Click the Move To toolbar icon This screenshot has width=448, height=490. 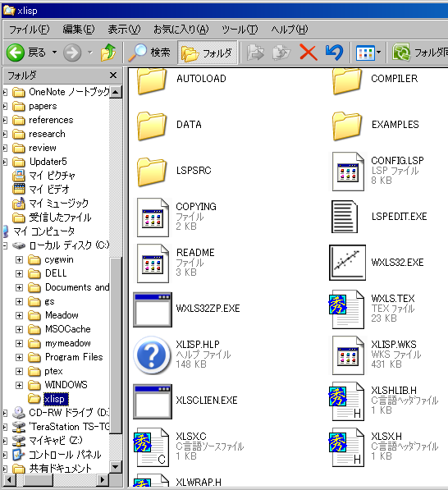click(x=255, y=53)
